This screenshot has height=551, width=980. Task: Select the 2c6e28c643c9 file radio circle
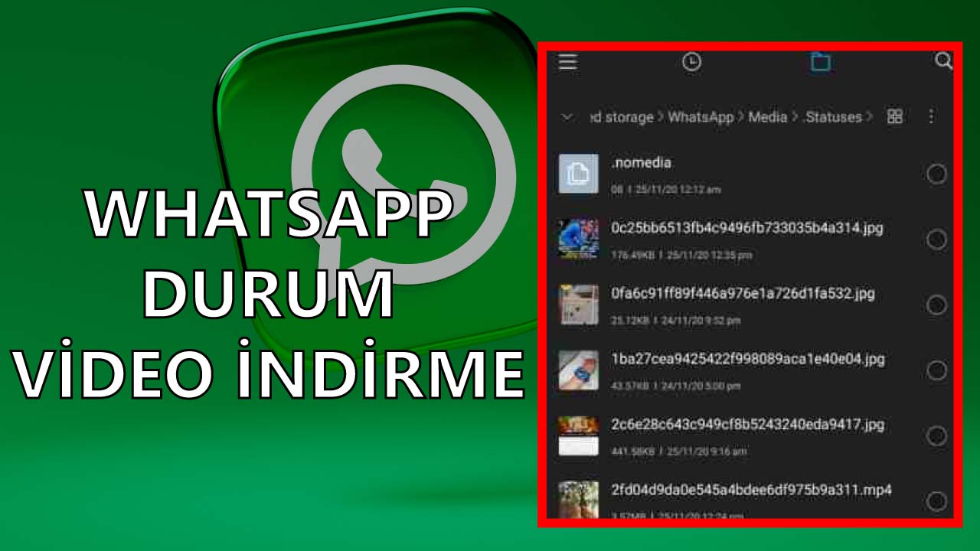936,436
